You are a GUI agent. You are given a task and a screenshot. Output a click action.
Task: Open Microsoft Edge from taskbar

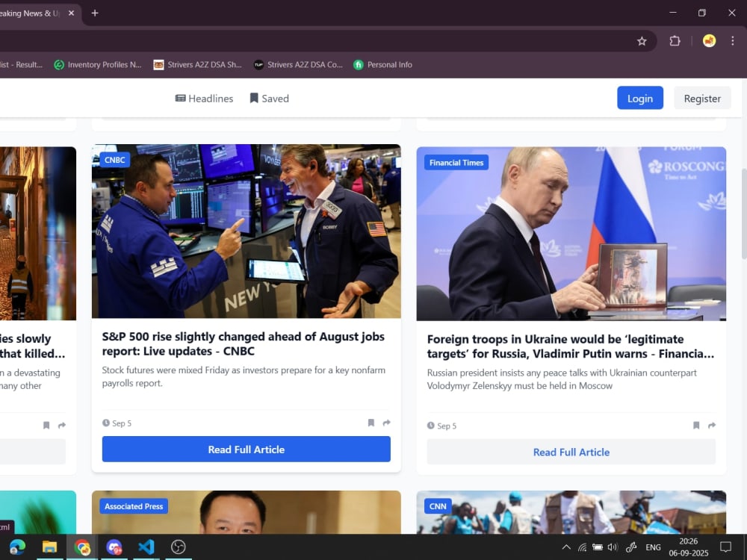(18, 547)
